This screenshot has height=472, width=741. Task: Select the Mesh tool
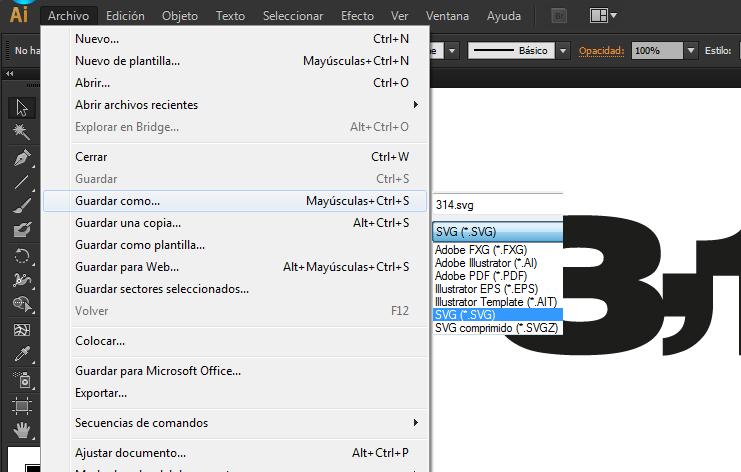click(21, 329)
